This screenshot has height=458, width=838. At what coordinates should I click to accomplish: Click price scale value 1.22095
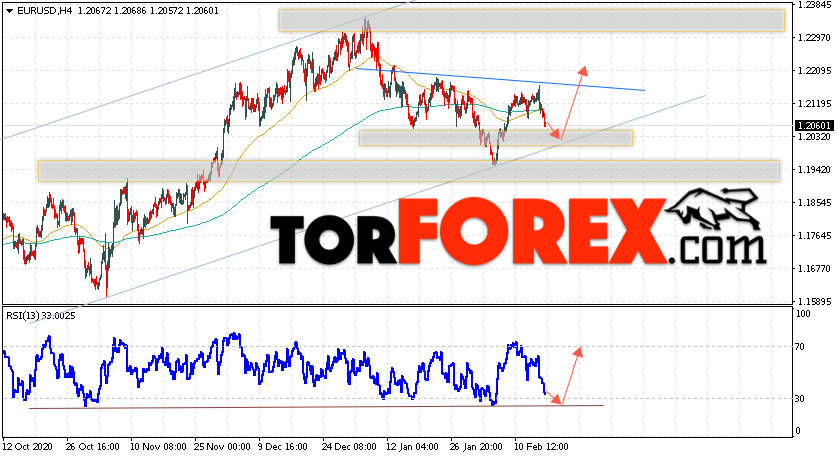pyautogui.click(x=815, y=71)
